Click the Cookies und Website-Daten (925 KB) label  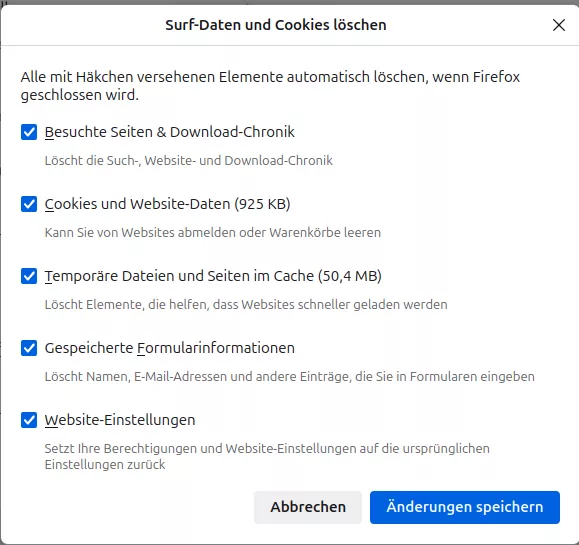(x=167, y=204)
